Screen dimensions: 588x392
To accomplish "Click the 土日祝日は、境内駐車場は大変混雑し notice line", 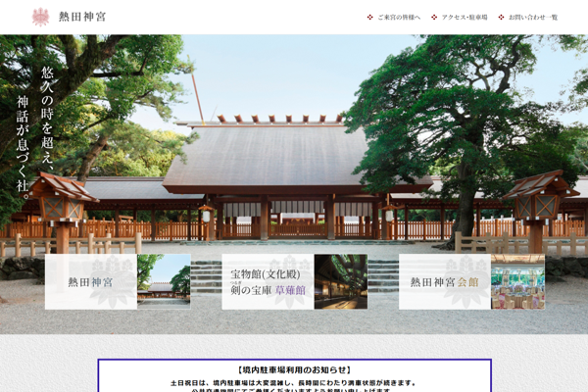I will click(294, 383).
